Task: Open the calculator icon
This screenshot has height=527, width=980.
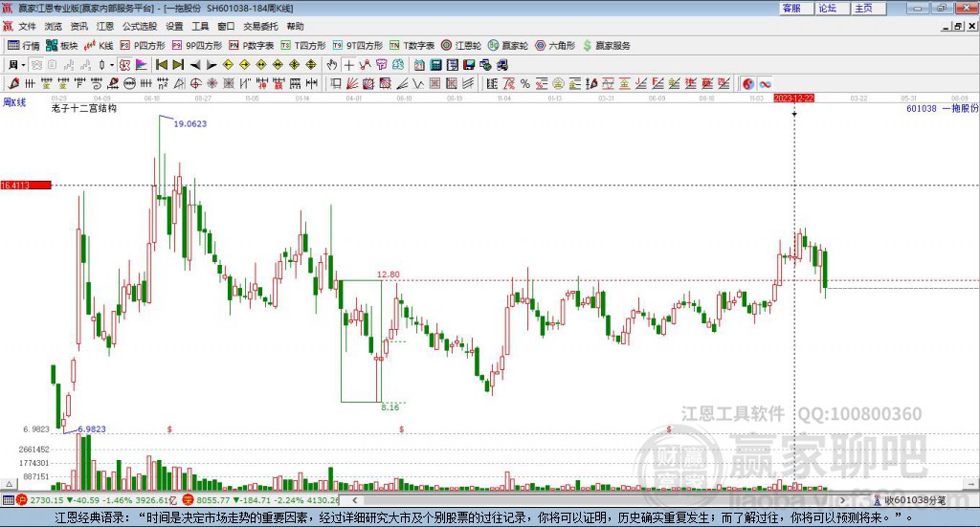Action: click(435, 65)
